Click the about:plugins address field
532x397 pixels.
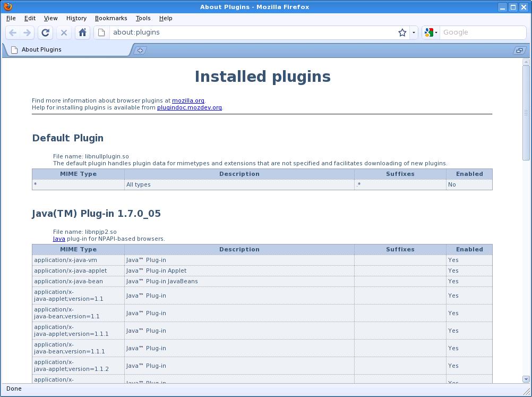click(x=253, y=32)
